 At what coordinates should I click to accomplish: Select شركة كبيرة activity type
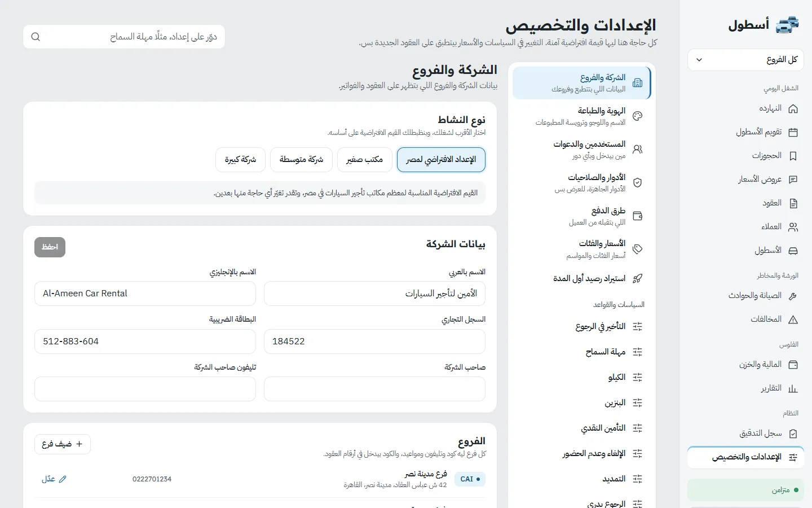[x=240, y=160]
